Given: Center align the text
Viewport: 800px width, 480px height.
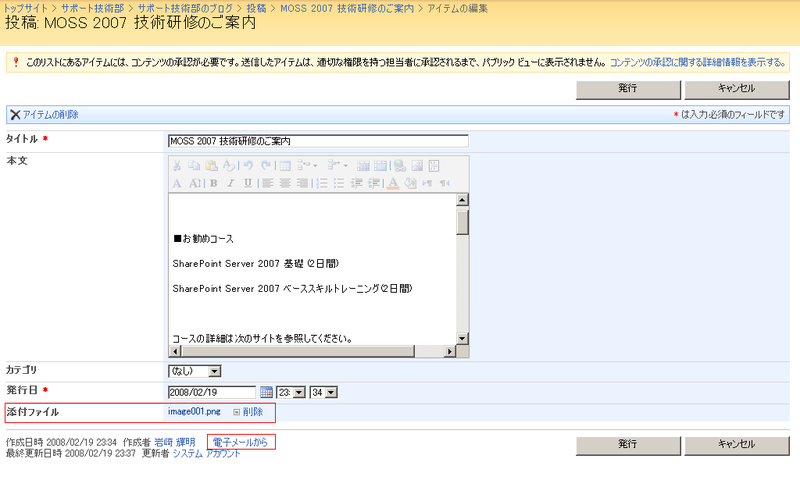Looking at the screenshot, I should [x=285, y=183].
